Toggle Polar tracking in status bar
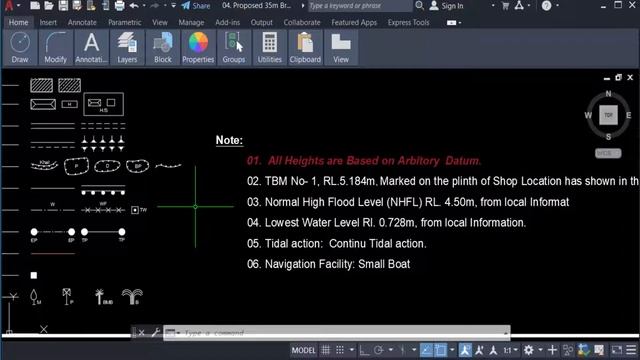Image resolution: width=640 pixels, height=360 pixels. (x=378, y=350)
